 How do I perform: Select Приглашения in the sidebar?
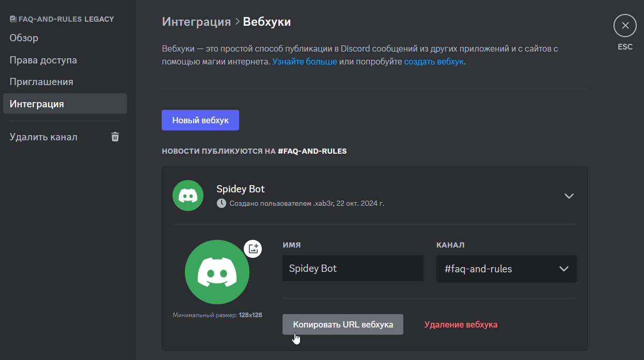point(41,82)
